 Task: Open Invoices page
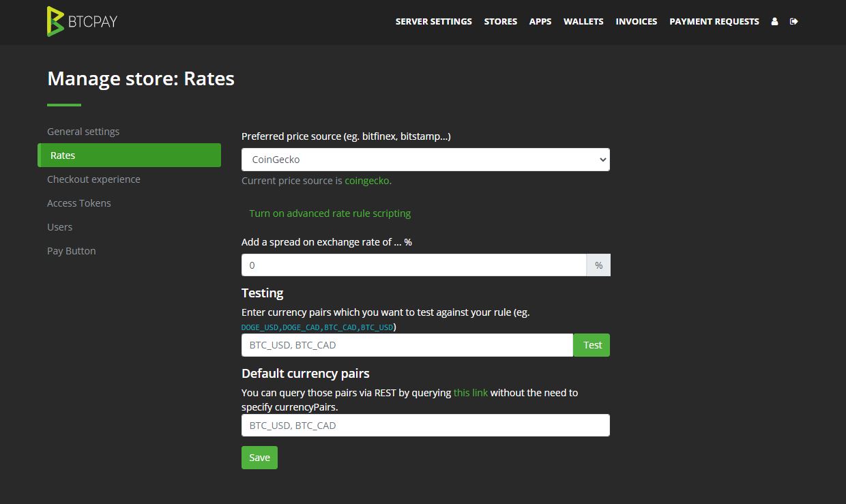[x=637, y=22]
